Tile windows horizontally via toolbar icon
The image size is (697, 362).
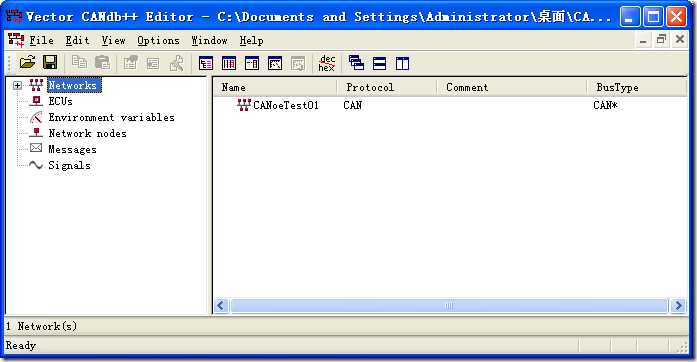[x=380, y=64]
